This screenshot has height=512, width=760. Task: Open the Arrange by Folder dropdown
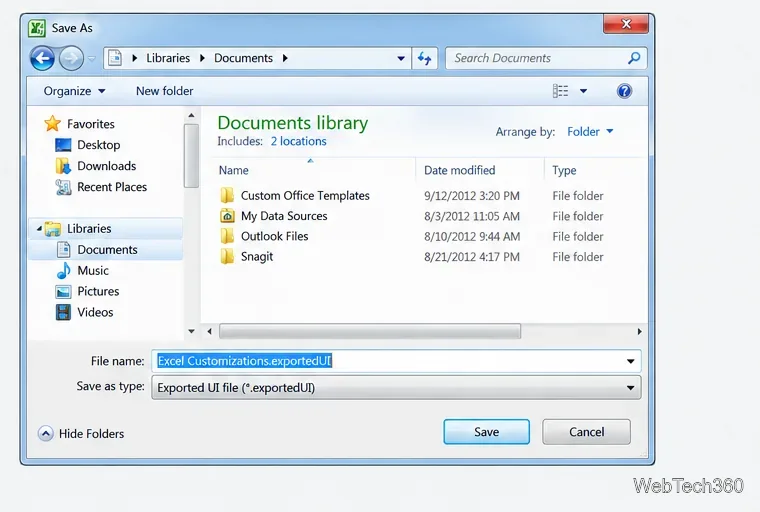(x=590, y=131)
